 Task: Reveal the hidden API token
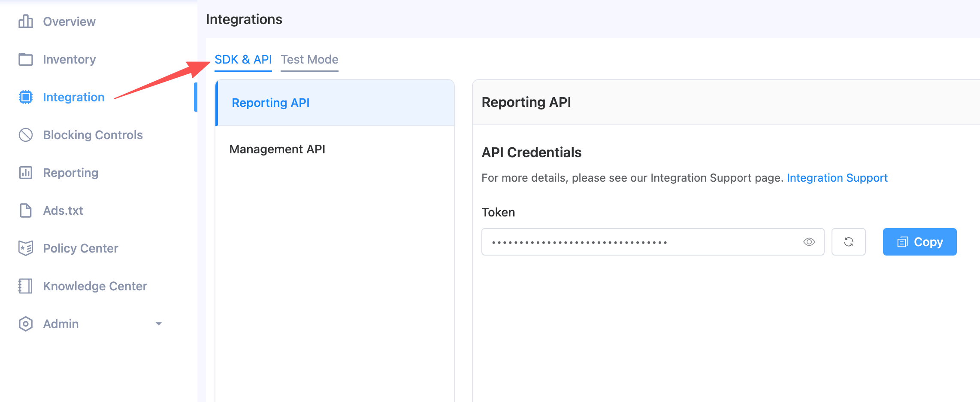click(x=809, y=242)
